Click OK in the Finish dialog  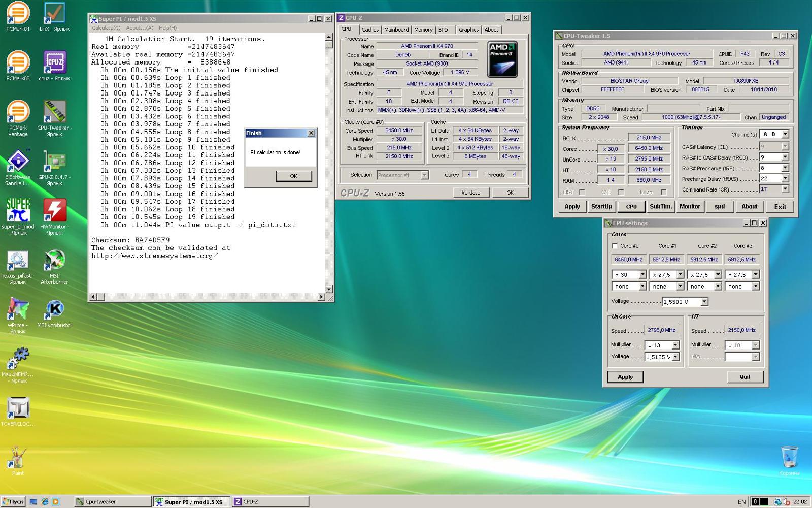[x=294, y=176]
